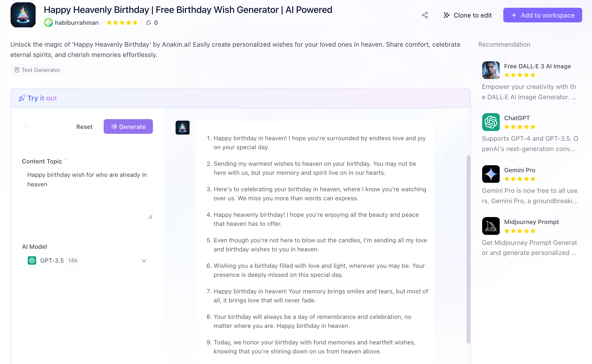Open the ChatGPT recommendation icon
Viewport: 592px width, 364px height.
tap(491, 122)
